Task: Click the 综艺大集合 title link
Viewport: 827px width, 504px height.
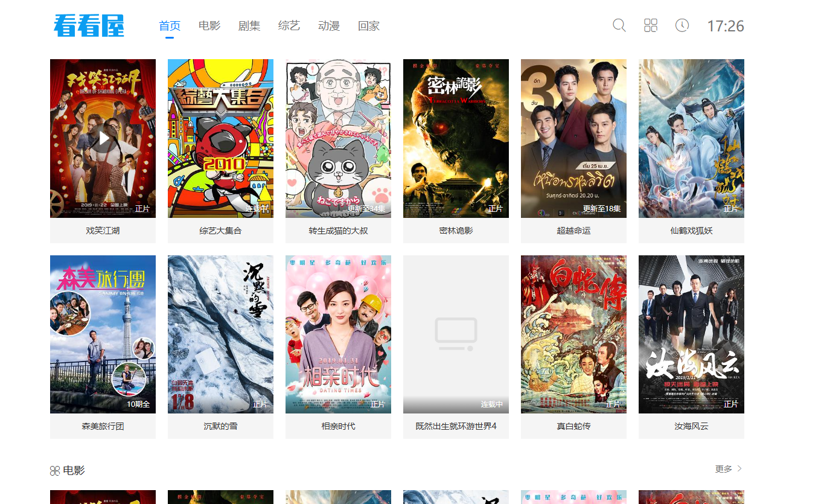Action: click(x=220, y=231)
